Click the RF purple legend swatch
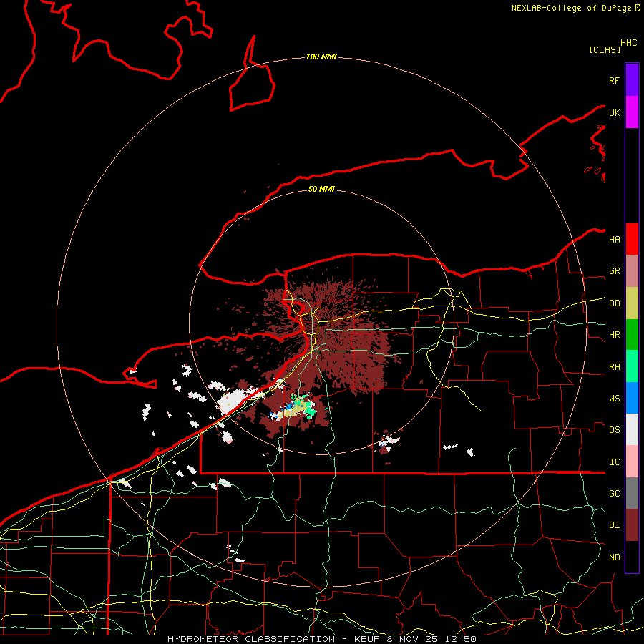644x644 pixels. (x=632, y=80)
